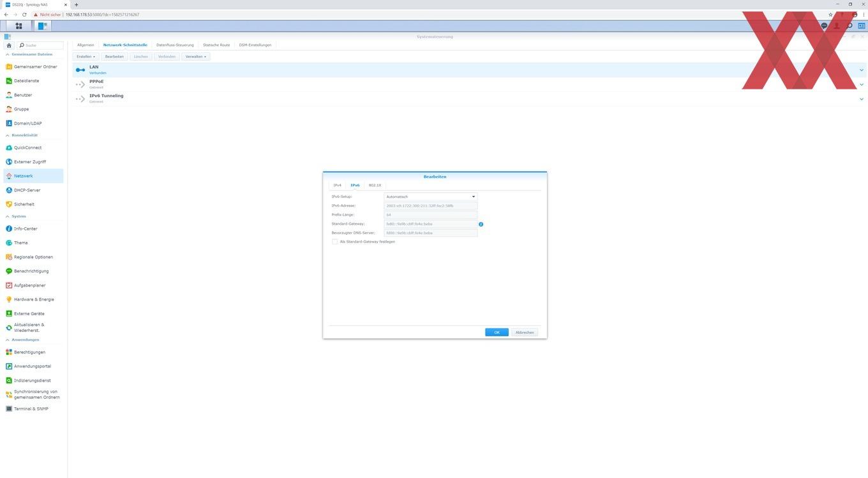Click the IPv6-Adresse field
Screen dimensions: 868x478
point(431,205)
